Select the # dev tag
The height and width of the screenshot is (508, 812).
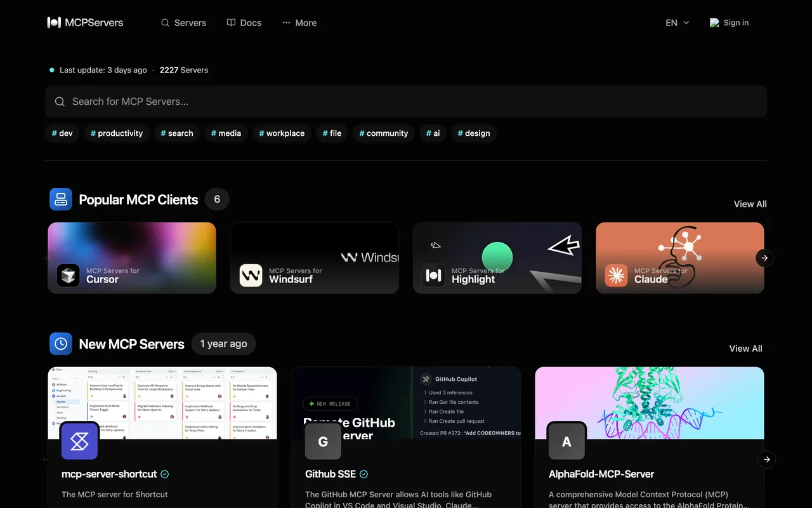[62, 133]
